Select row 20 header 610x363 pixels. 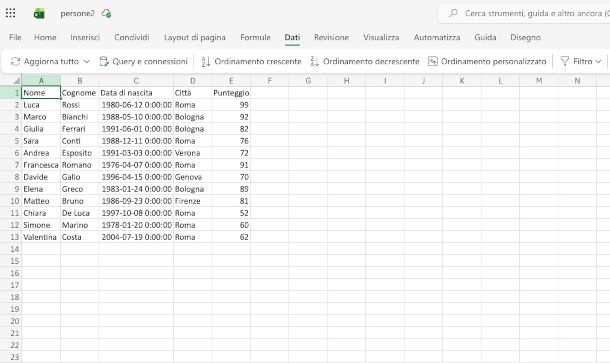[x=11, y=321]
